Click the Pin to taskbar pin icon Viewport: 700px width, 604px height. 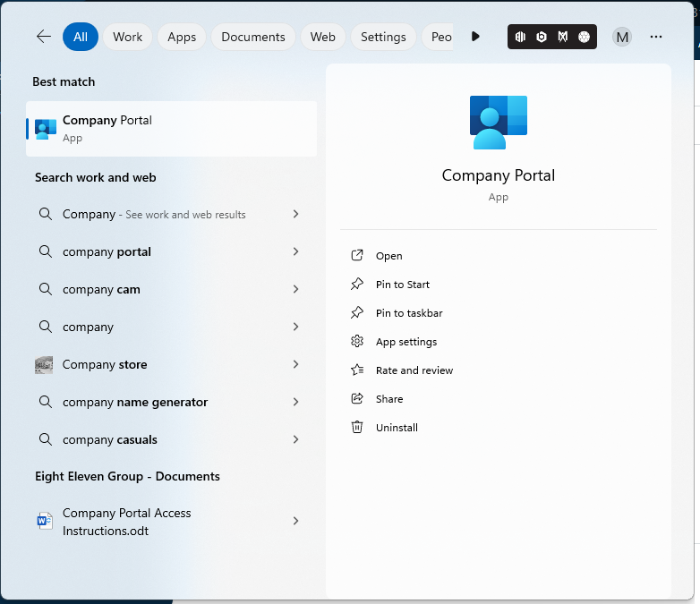point(357,312)
